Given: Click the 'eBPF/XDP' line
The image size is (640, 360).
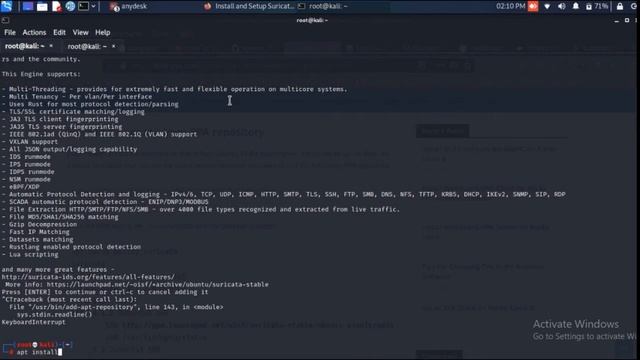Looking at the screenshot, I should point(20,187).
